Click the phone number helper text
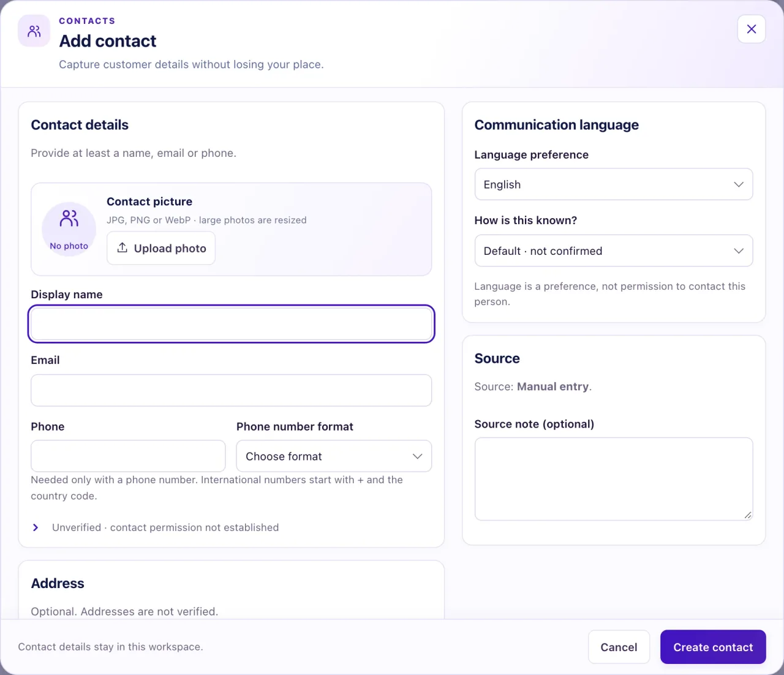The image size is (784, 675). pyautogui.click(x=217, y=488)
